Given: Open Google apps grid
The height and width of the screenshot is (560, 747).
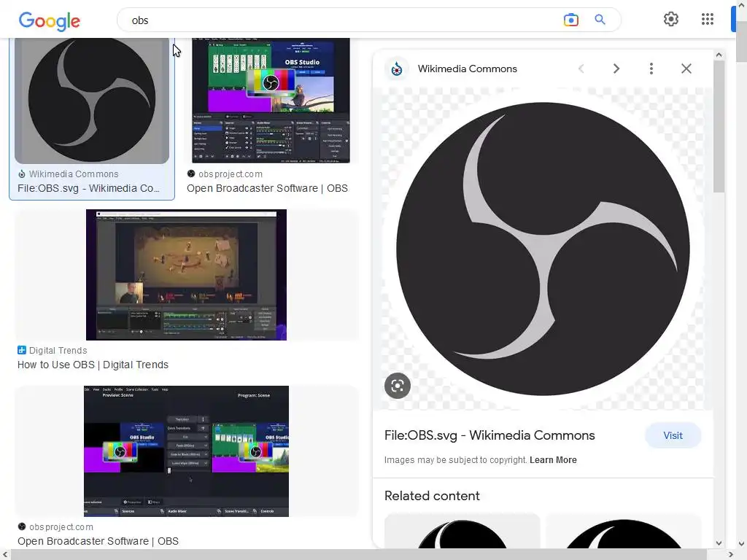Looking at the screenshot, I should pyautogui.click(x=708, y=19).
